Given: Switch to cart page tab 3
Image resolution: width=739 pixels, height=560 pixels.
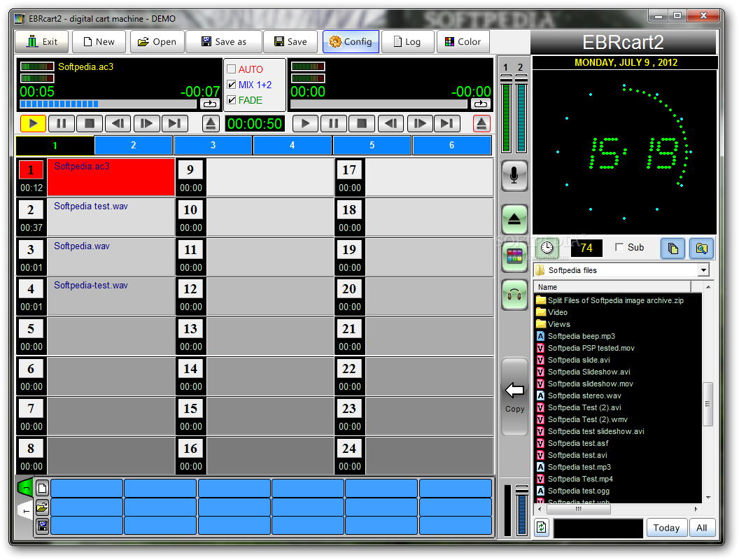Looking at the screenshot, I should click(x=213, y=145).
